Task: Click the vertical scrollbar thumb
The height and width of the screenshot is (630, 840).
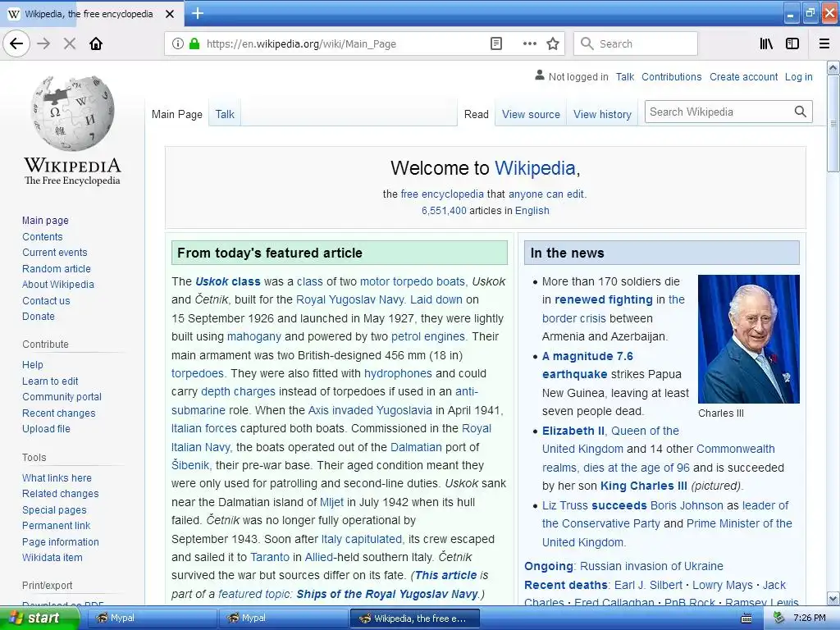Action: (833, 123)
